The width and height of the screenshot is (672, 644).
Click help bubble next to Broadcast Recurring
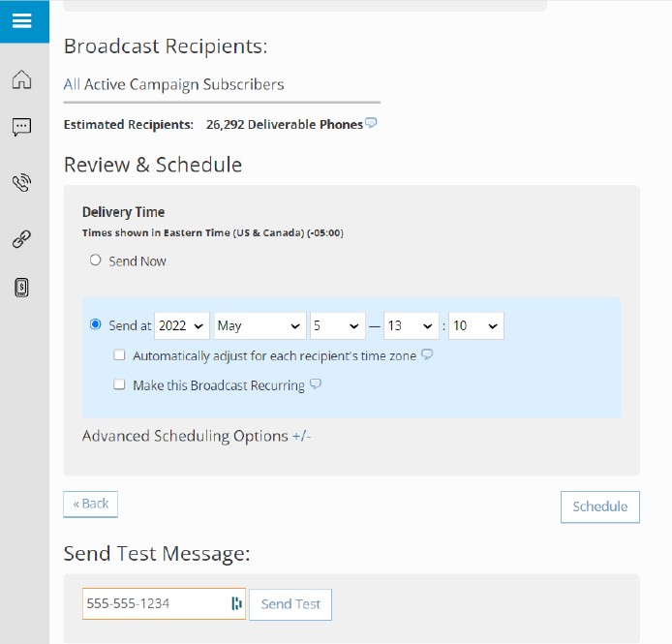coord(315,384)
